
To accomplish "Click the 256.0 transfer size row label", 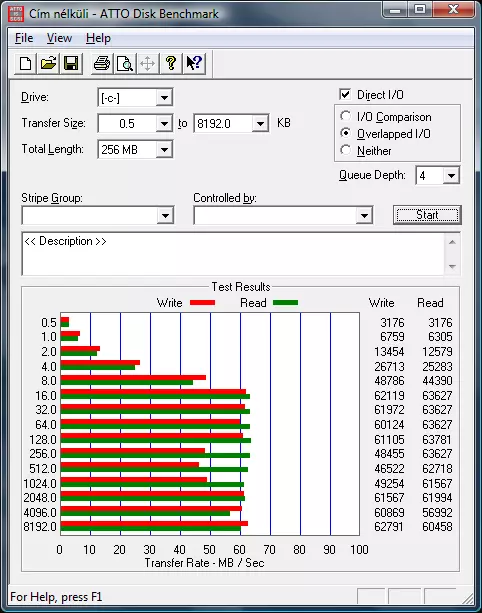I will [43, 453].
